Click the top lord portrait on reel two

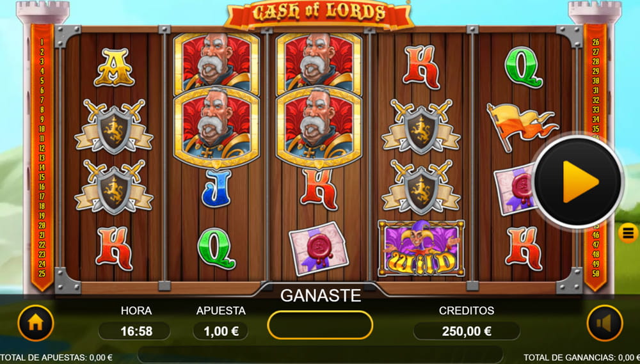216,64
